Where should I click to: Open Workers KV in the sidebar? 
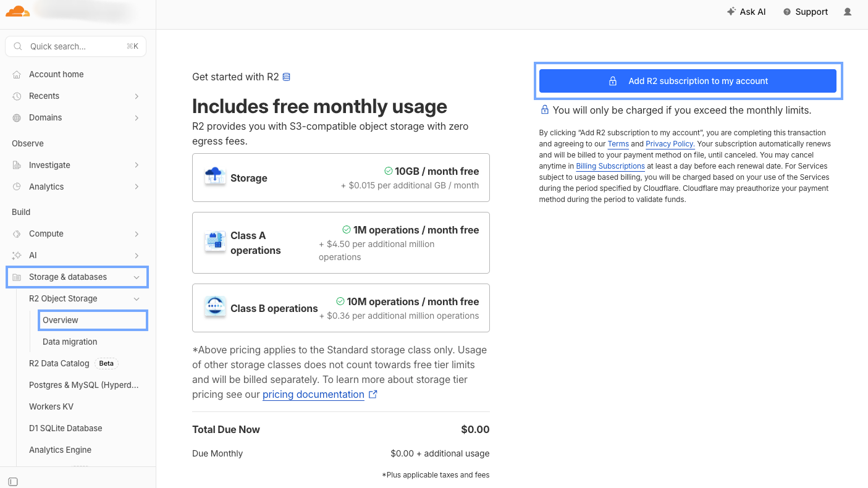coord(51,406)
